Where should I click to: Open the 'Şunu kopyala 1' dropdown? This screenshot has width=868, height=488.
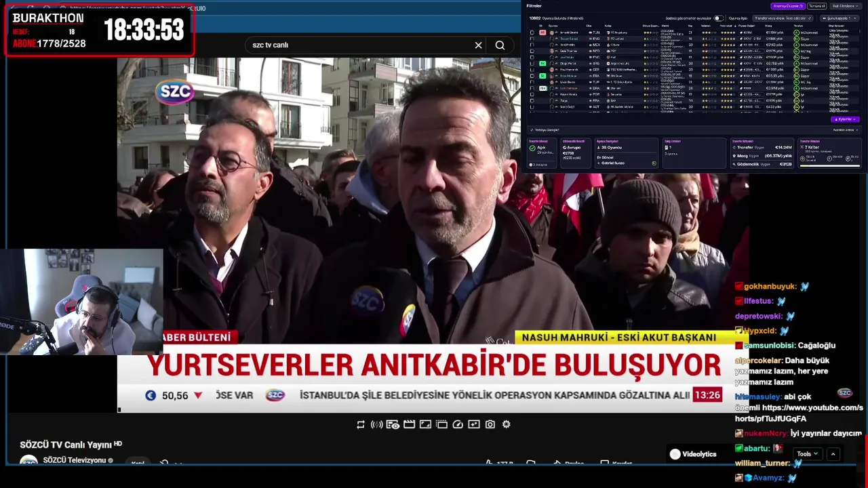tap(840, 18)
